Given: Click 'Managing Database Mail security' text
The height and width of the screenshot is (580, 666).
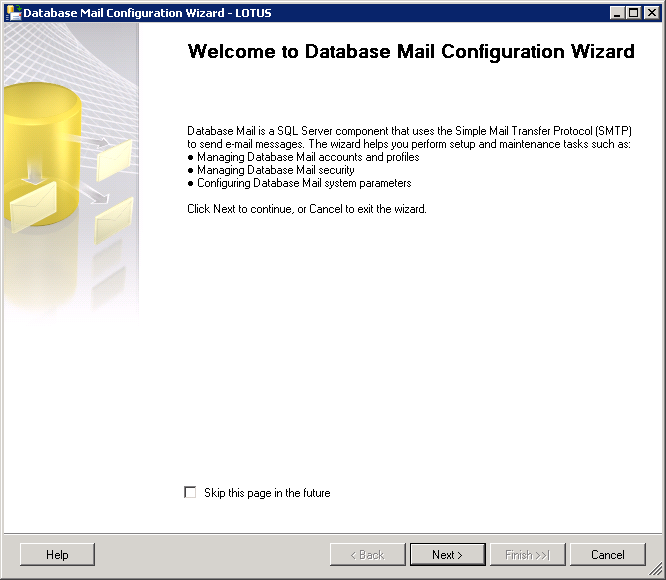Looking at the screenshot, I should coord(276,170).
